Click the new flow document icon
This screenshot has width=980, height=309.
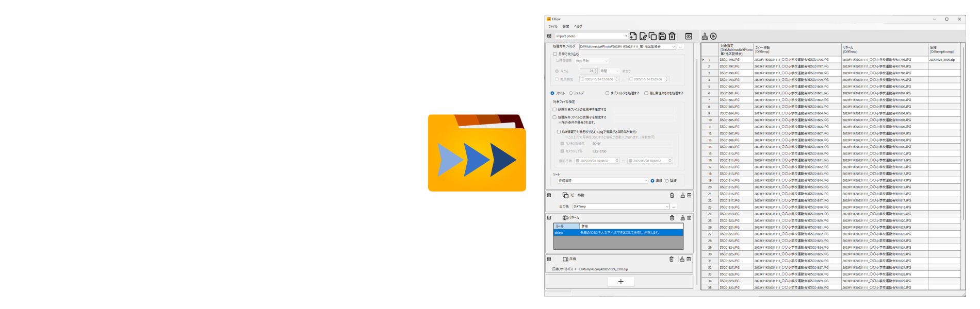coord(633,36)
